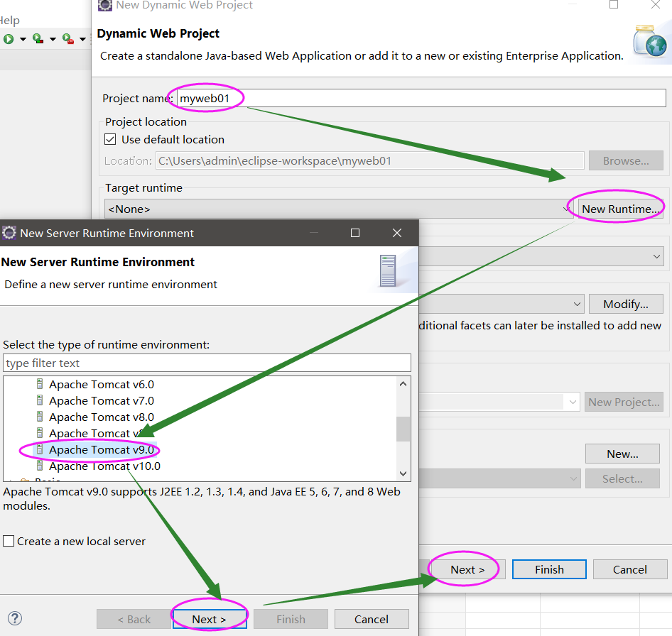Click the help question mark icon
Image resolution: width=672 pixels, height=636 pixels.
point(15,618)
